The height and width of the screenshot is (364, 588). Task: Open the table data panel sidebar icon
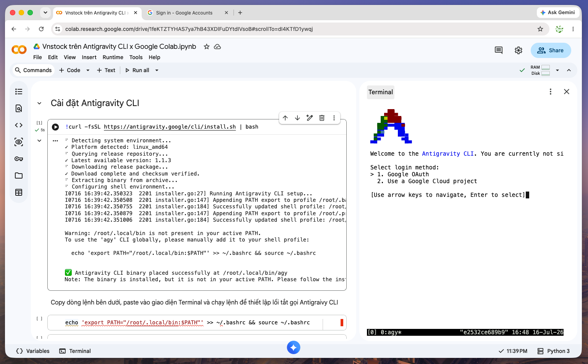[x=19, y=192]
